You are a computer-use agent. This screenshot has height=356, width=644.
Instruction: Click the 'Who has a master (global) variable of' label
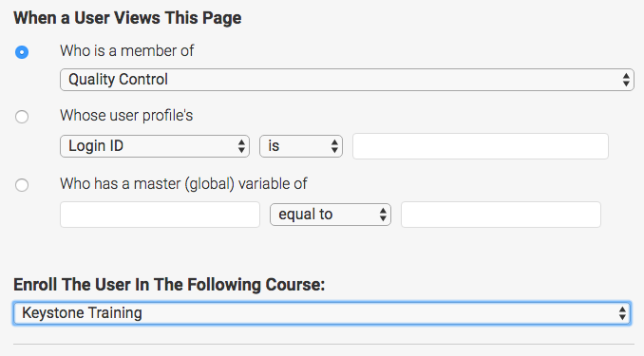[x=183, y=183]
